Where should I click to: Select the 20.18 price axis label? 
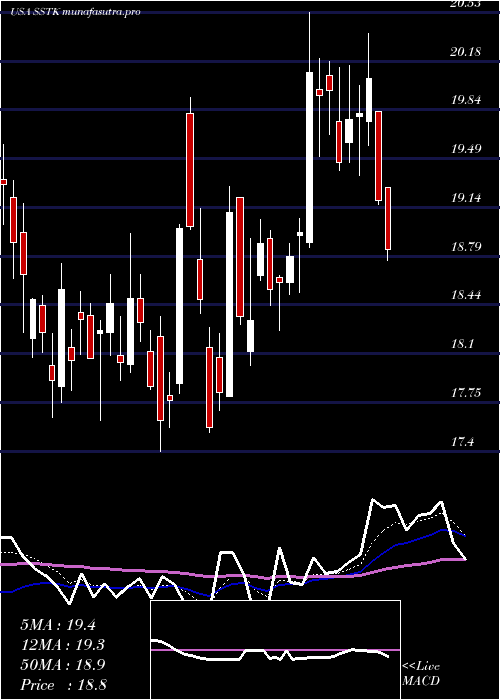[x=466, y=52]
